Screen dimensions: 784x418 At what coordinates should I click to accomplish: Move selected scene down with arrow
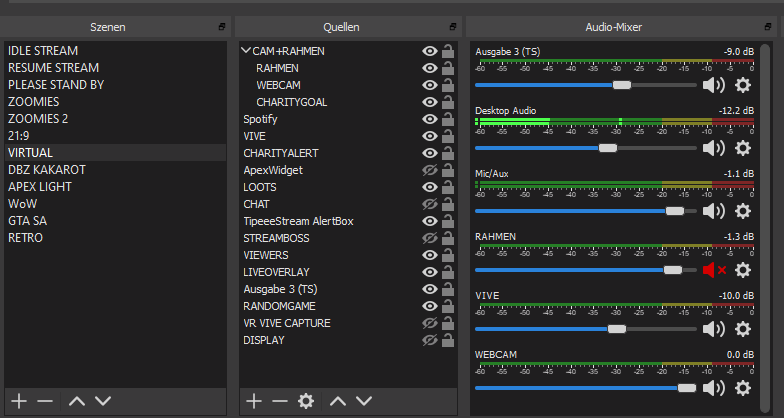pos(103,400)
